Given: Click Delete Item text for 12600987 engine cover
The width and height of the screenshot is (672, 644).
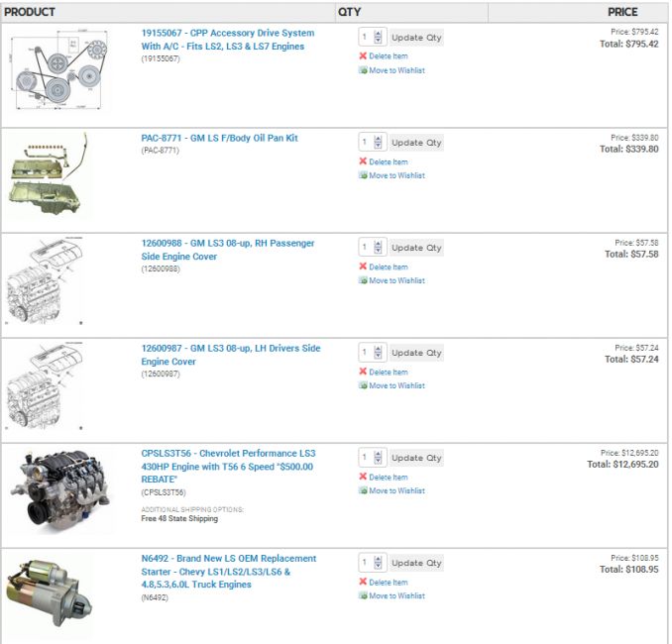Looking at the screenshot, I should tap(389, 372).
